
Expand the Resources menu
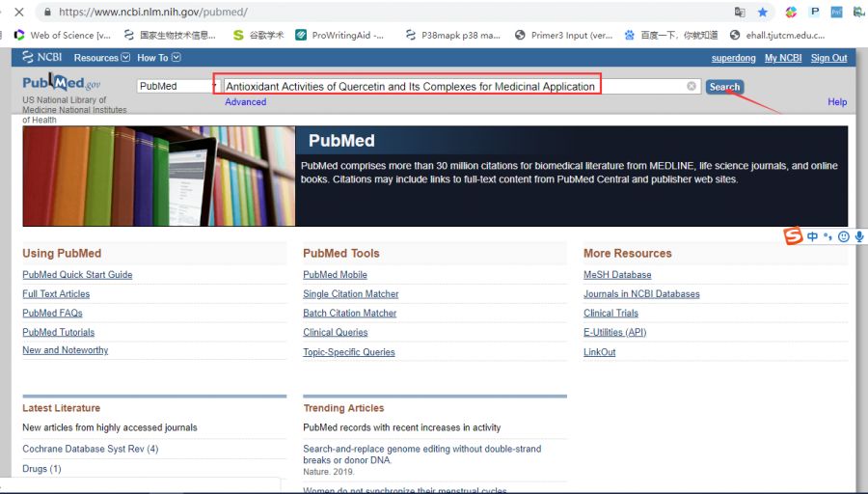click(x=101, y=58)
